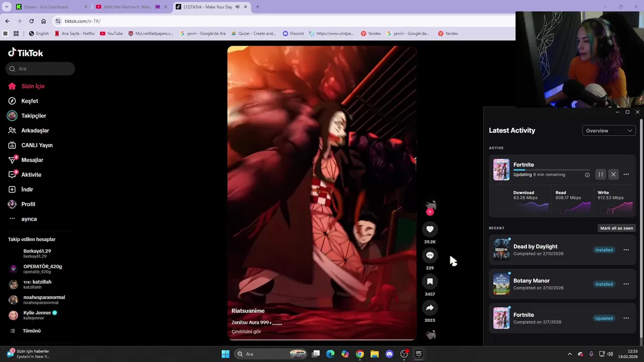Mute the TikTok tab audio icon

(x=237, y=7)
